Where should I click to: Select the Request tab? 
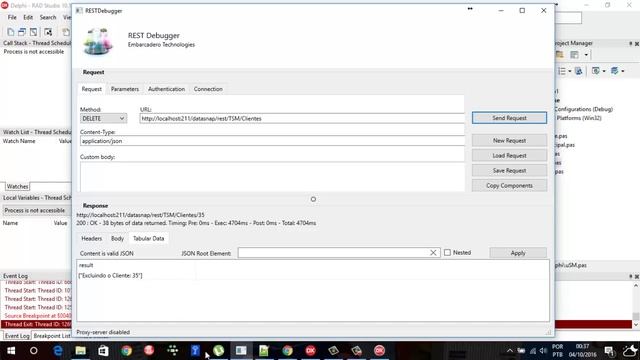pos(91,89)
